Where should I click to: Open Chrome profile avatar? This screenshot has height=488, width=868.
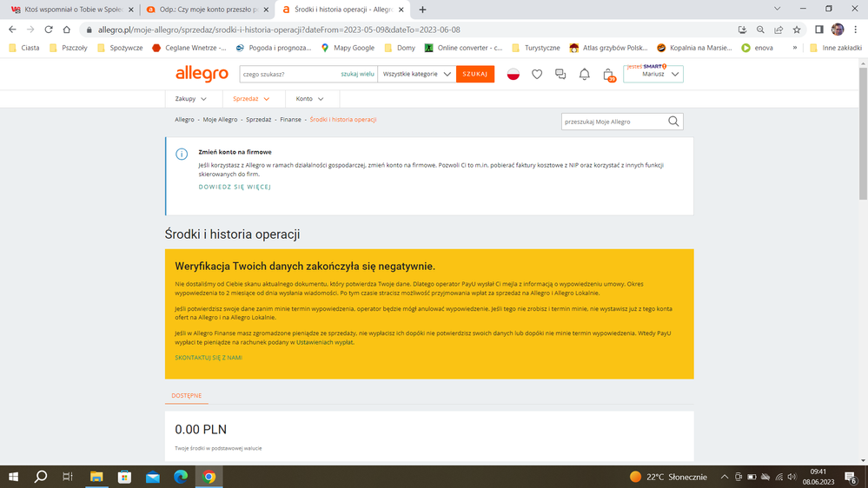(838, 30)
